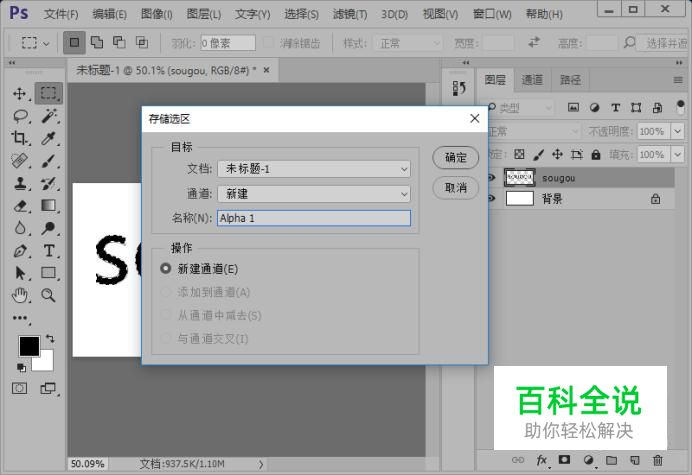Cancel the Save Selection dialog
Screen dimensions: 692x475
[455, 188]
